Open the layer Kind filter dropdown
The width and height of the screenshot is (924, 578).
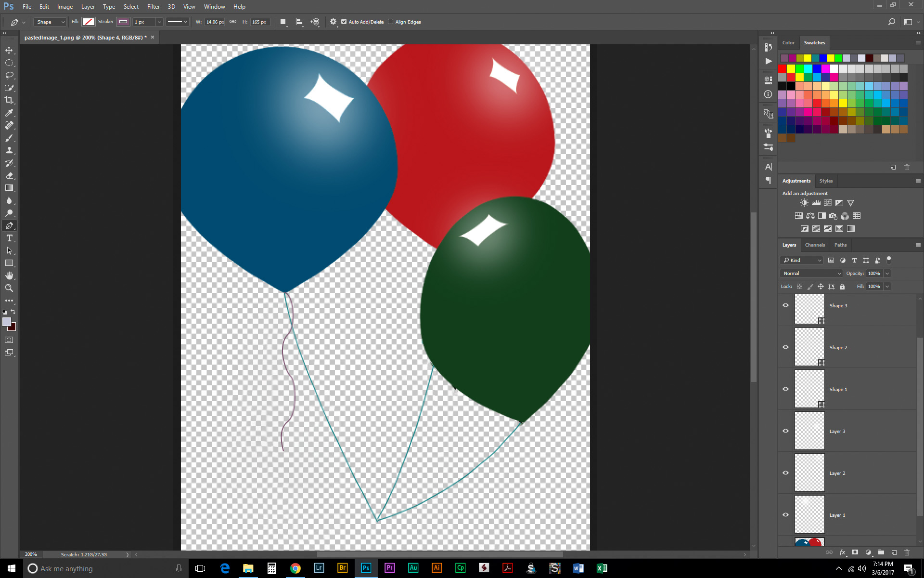point(801,260)
